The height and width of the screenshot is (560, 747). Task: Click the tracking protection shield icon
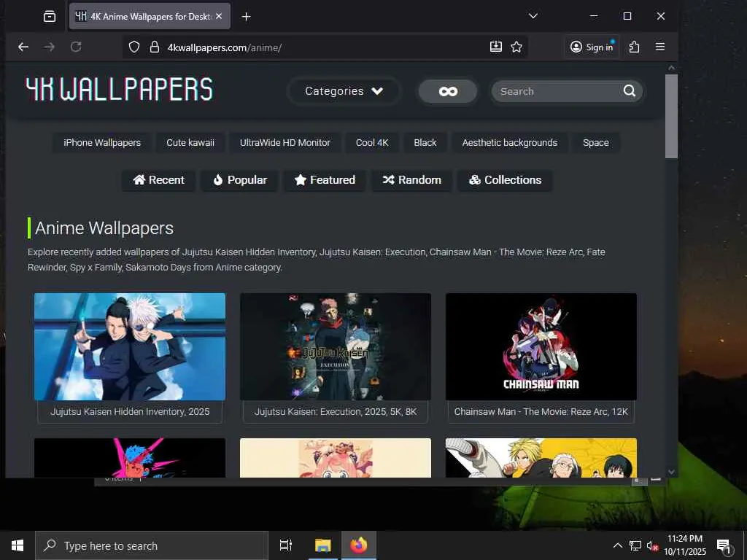[134, 47]
